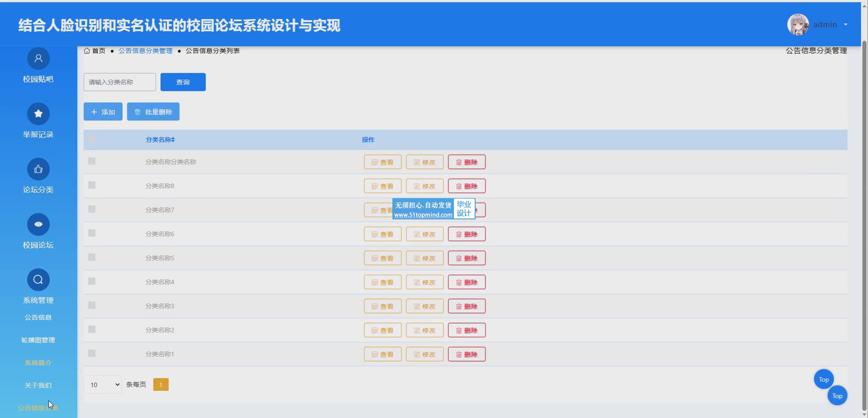Click the 系统管理 magnifier icon

tap(38, 280)
